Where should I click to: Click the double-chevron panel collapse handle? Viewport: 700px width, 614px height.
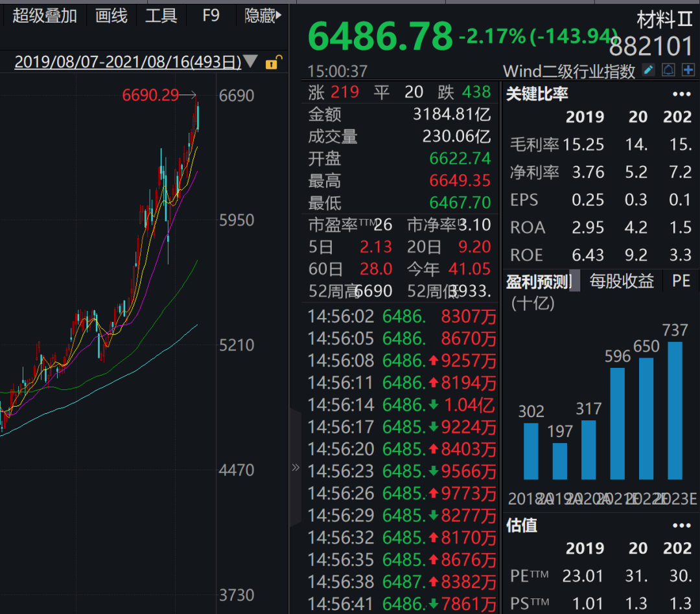[296, 467]
